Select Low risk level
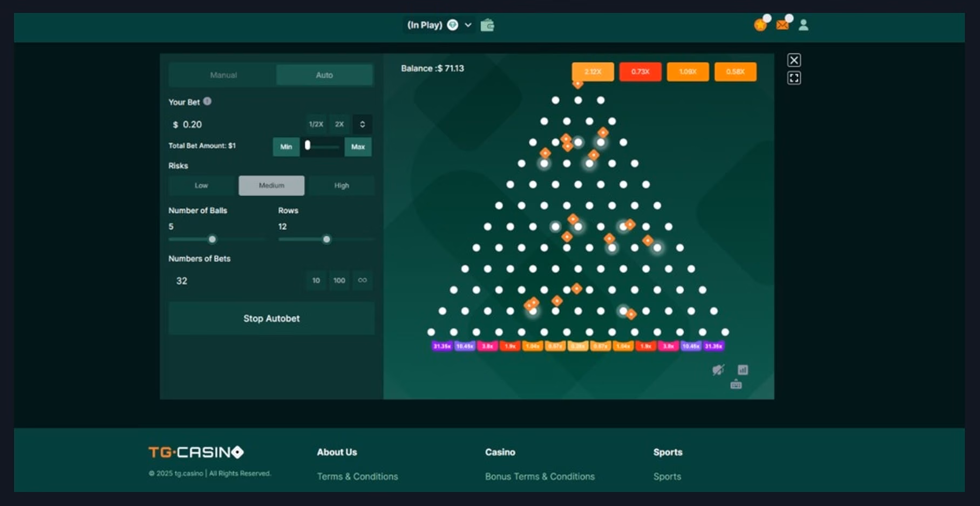The width and height of the screenshot is (980, 506). click(x=201, y=186)
